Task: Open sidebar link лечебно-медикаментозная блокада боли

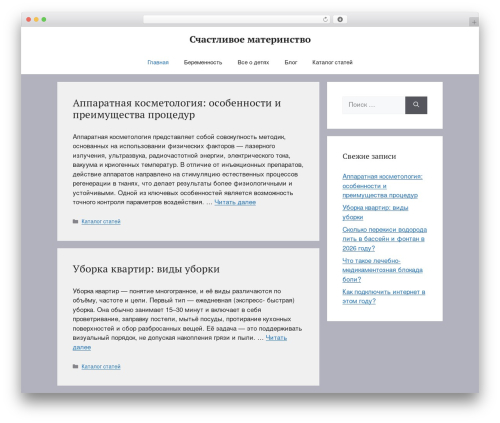Action: pyautogui.click(x=382, y=270)
